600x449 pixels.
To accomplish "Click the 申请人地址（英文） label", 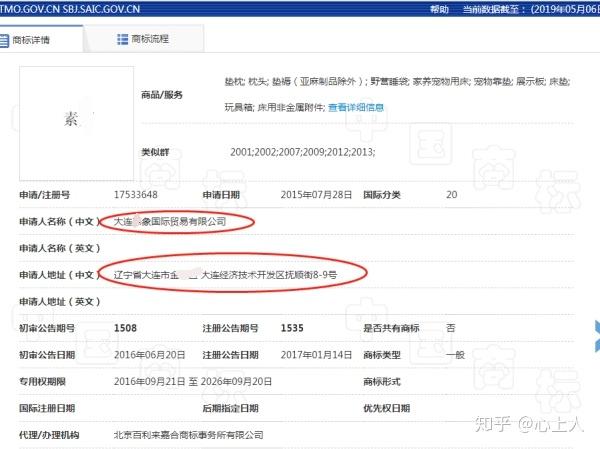I will click(x=60, y=302).
